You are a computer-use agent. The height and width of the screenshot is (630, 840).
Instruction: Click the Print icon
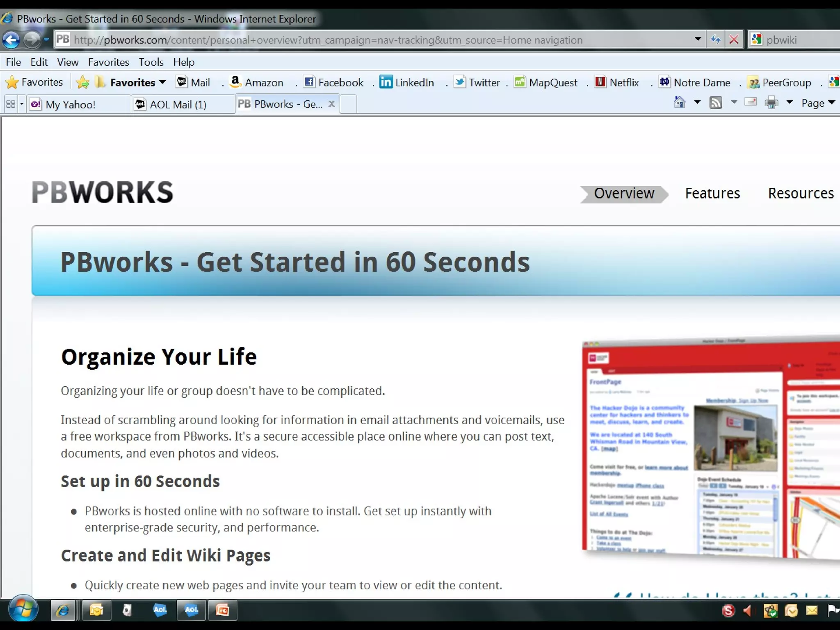(772, 103)
